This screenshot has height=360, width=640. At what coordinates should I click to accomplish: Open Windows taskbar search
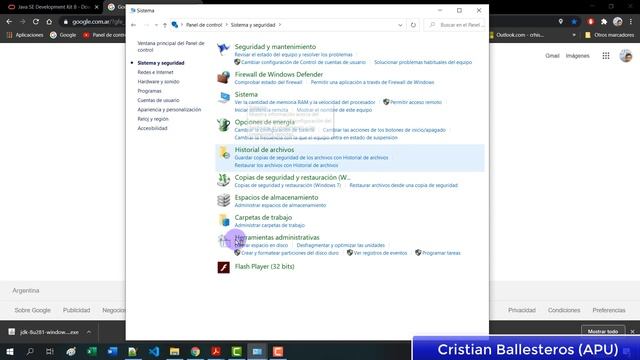30,351
